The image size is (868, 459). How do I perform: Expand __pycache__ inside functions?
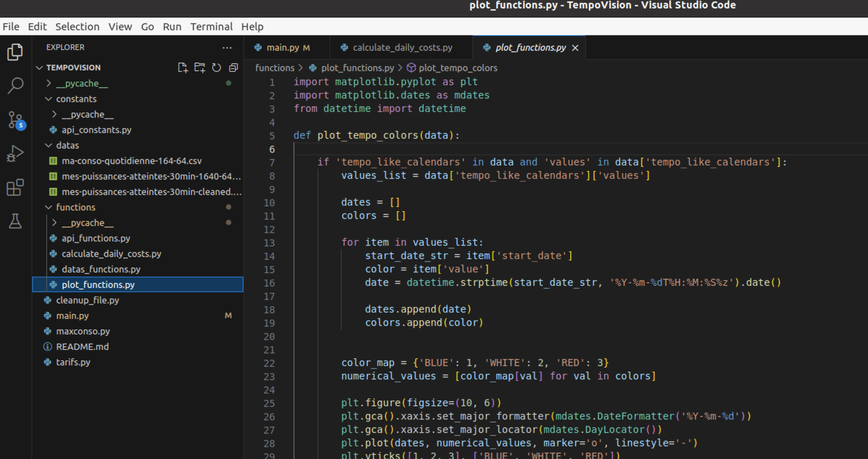coord(54,223)
